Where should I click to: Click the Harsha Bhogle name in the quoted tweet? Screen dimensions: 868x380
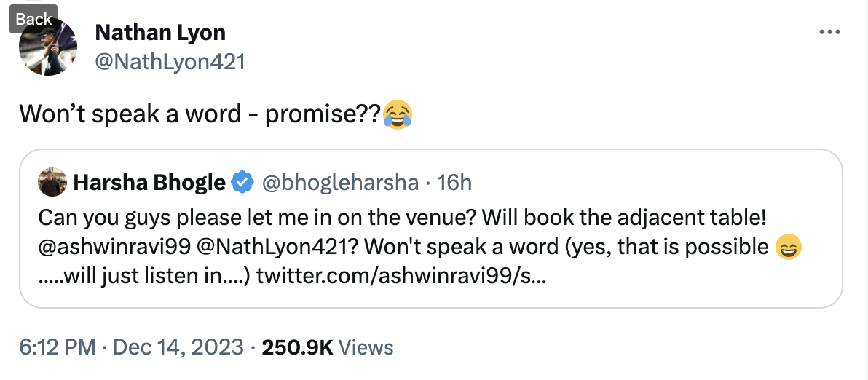point(149,183)
